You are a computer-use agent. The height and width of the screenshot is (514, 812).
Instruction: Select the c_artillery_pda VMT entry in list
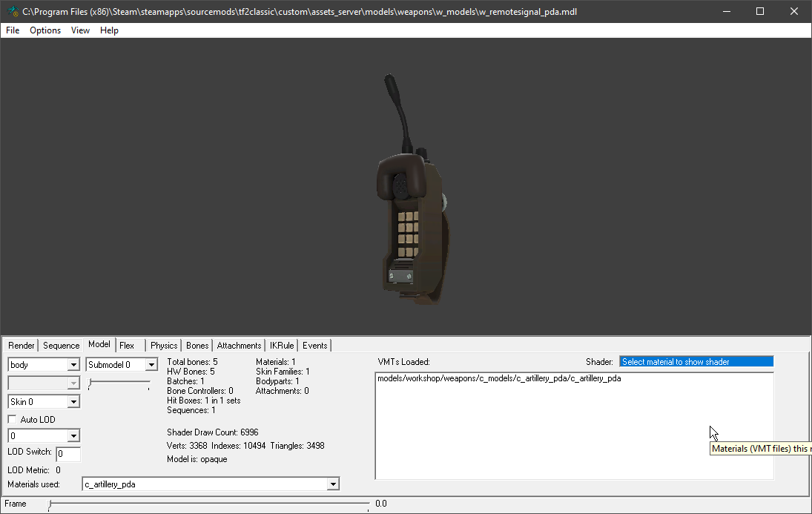pyautogui.click(x=499, y=378)
